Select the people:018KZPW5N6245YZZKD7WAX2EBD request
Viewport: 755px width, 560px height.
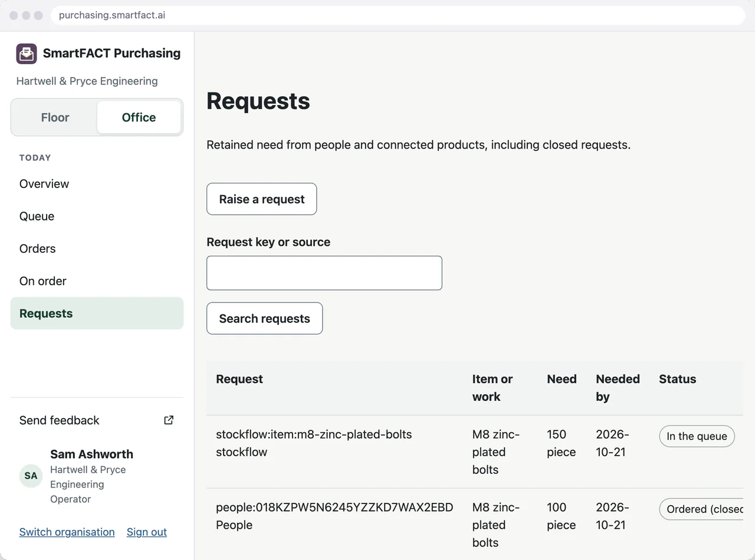point(334,508)
